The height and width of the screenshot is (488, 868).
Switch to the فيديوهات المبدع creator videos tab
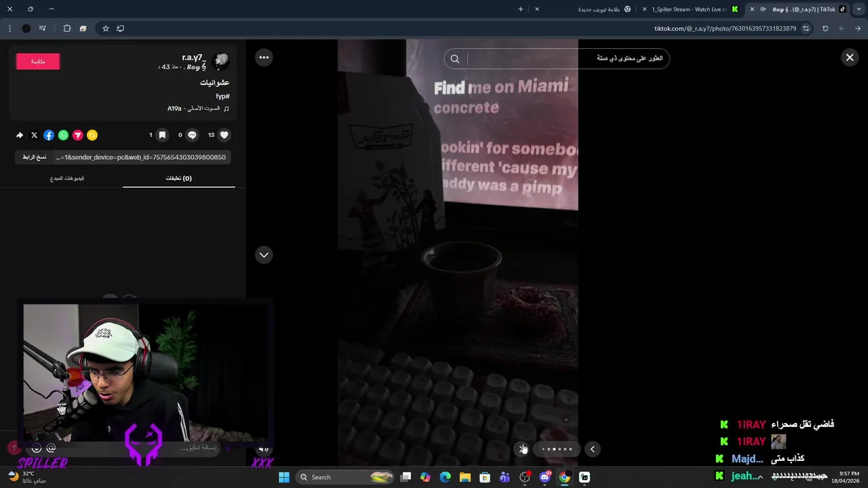coord(67,178)
